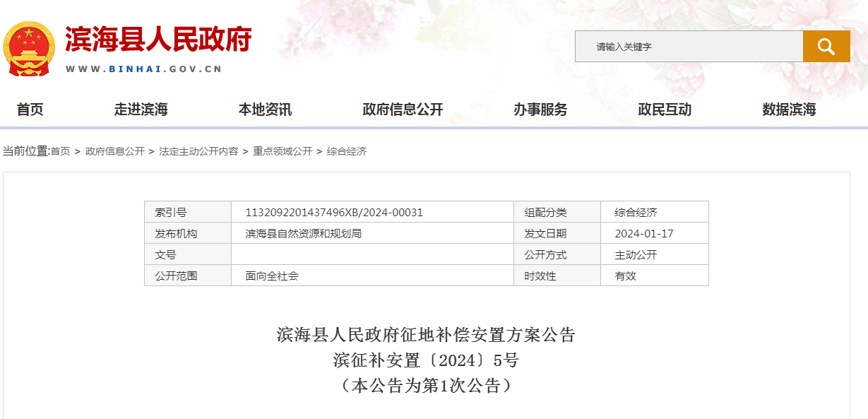Click the 首页 breadcrumb link

[61, 151]
